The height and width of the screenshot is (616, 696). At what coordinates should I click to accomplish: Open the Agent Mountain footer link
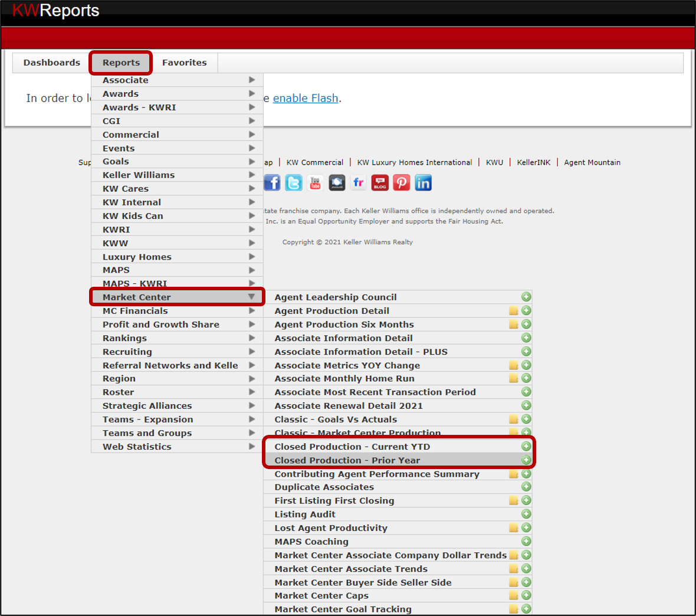coord(592,162)
